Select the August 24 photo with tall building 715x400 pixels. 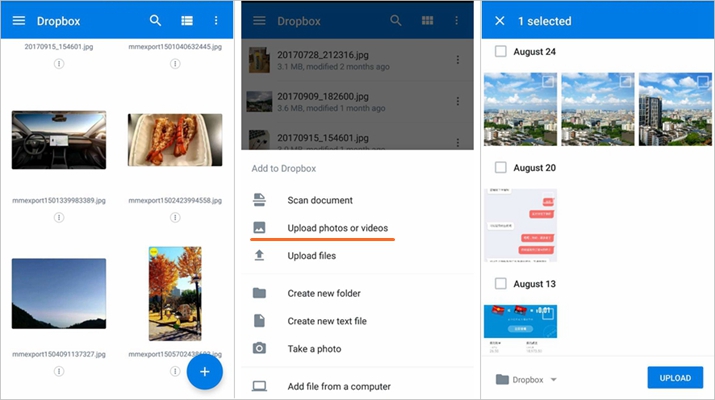675,109
